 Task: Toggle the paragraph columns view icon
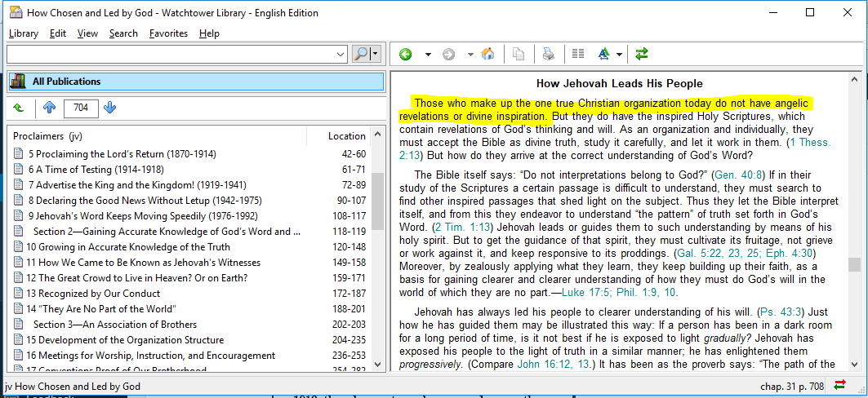pos(578,55)
